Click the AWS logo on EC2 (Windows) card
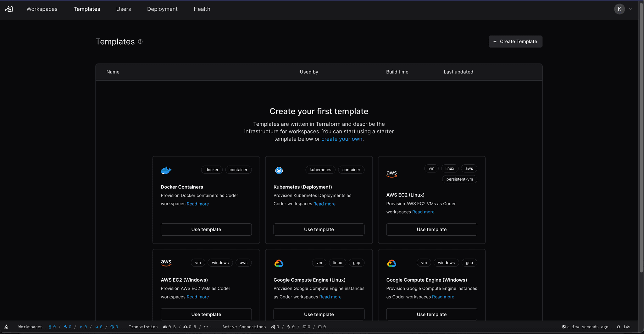Image resolution: width=644 pixels, height=334 pixels. pyautogui.click(x=166, y=263)
